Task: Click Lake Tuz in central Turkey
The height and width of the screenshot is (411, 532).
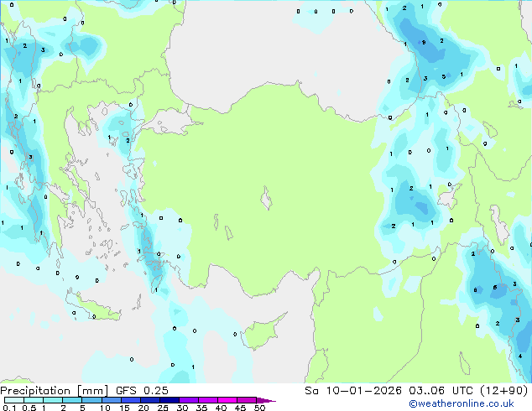Action: 266,198
